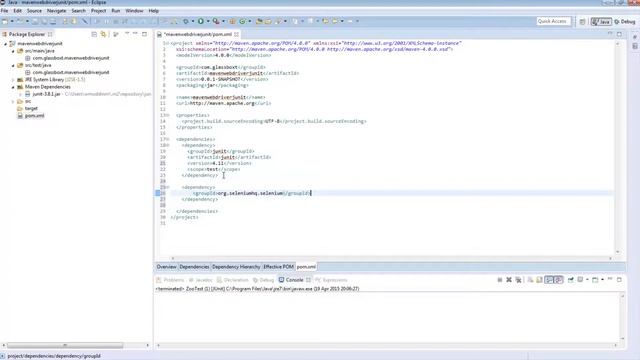The height and width of the screenshot is (360, 640).
Task: Open the Run button dropdown arrow
Action: point(208,21)
